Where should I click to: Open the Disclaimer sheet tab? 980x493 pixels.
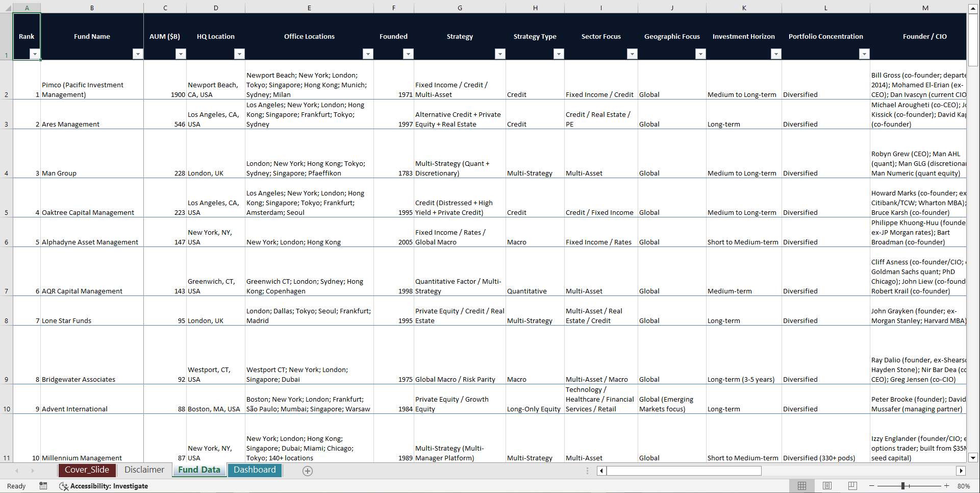click(x=144, y=470)
